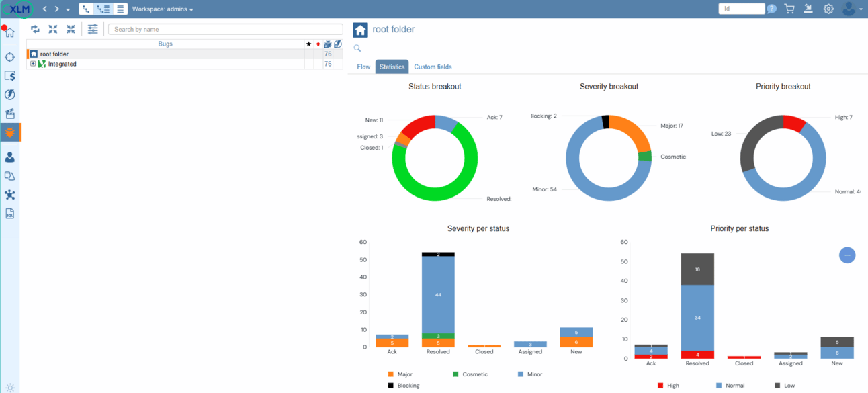Open the target crosshair sidebar module
868x393 pixels.
click(x=10, y=57)
